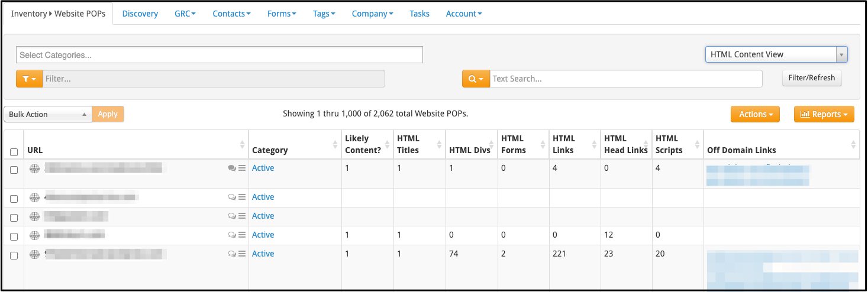This screenshot has height=292, width=868.
Task: Click the cell showing 23 Head Links
Action: tap(626, 268)
